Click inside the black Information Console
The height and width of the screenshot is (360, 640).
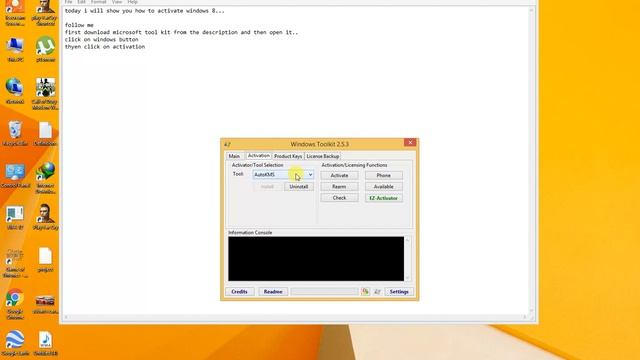tap(316, 259)
